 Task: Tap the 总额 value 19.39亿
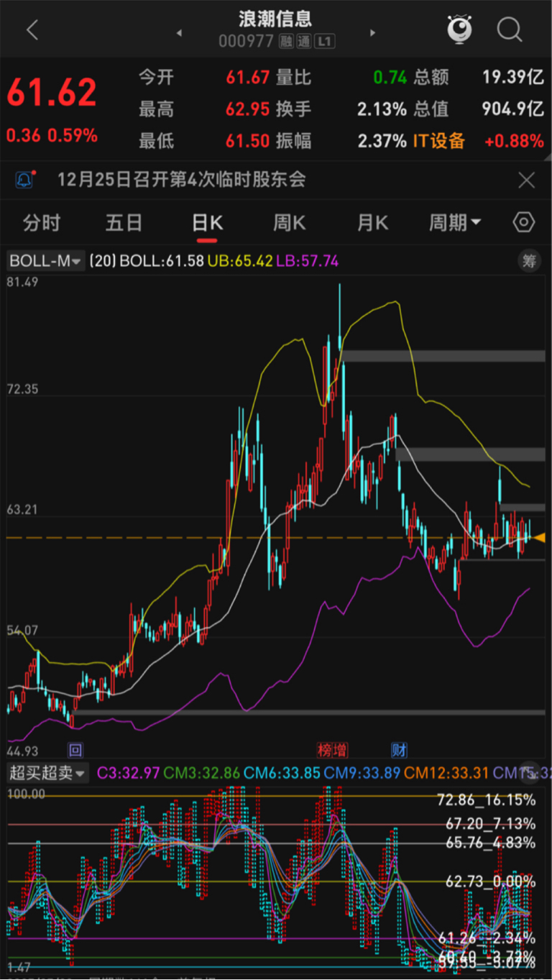(x=512, y=77)
